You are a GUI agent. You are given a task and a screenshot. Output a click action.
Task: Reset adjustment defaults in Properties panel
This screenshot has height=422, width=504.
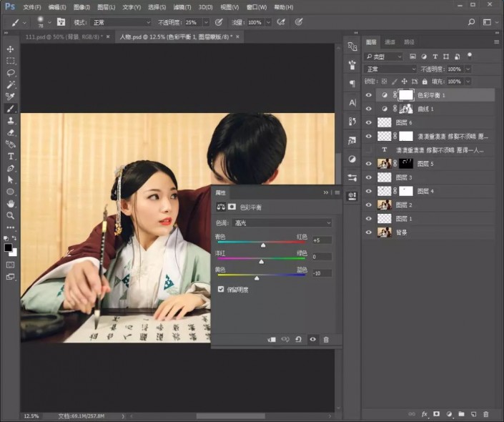point(298,340)
